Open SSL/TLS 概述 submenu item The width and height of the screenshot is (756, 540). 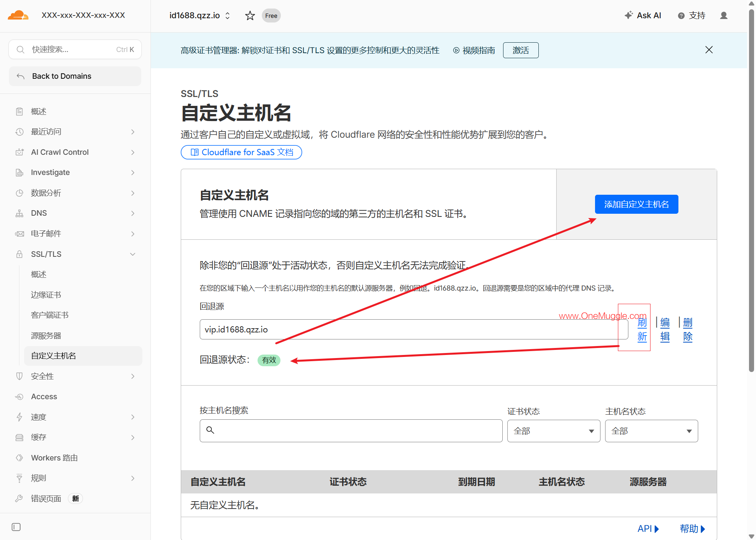(39, 274)
